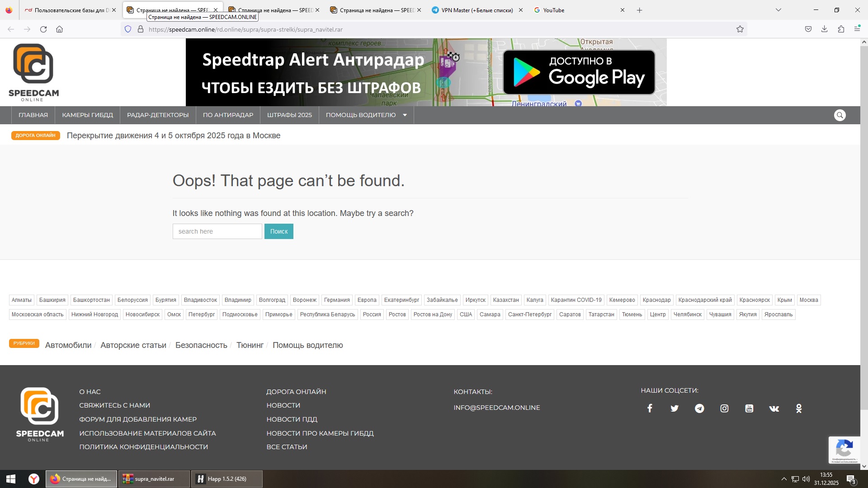The width and height of the screenshot is (868, 488).
Task: Open the Москва region tag link
Action: coord(808,300)
